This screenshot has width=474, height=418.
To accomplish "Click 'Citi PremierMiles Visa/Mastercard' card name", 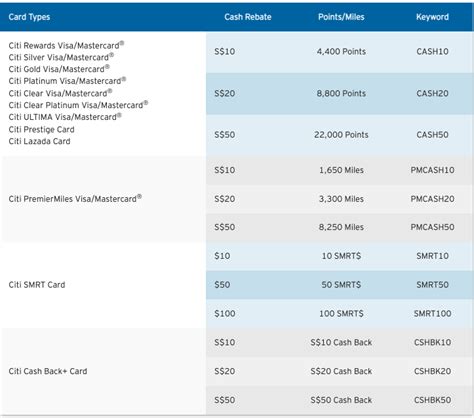I will point(75,199).
